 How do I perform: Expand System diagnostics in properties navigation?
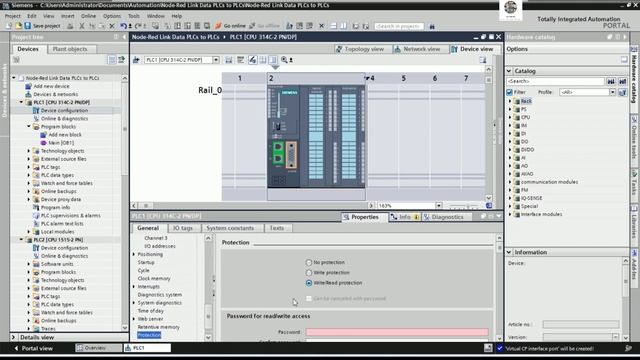(134, 303)
